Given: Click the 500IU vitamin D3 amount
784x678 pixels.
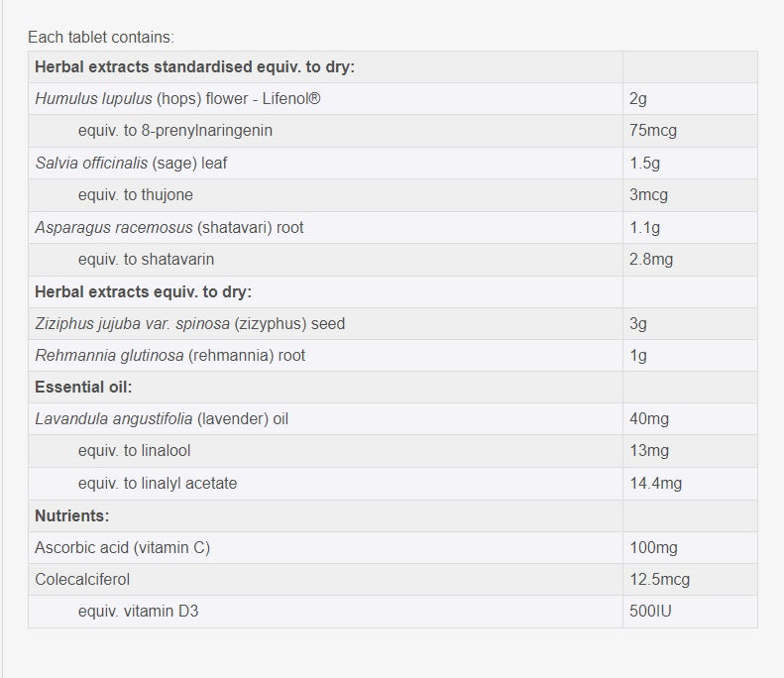Looking at the screenshot, I should (650, 612).
